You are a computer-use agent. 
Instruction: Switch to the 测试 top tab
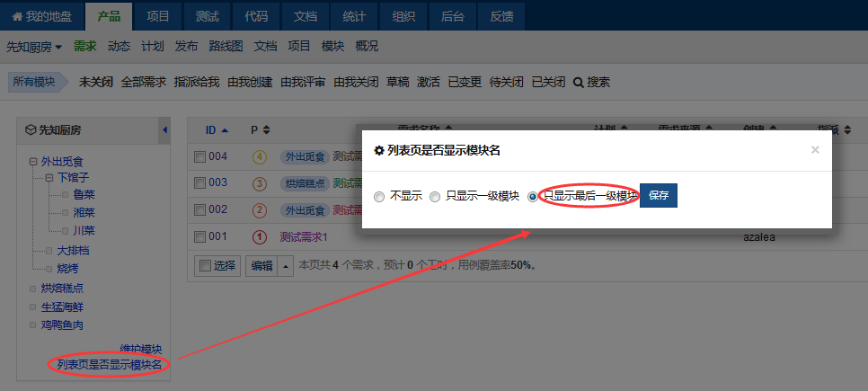(207, 16)
